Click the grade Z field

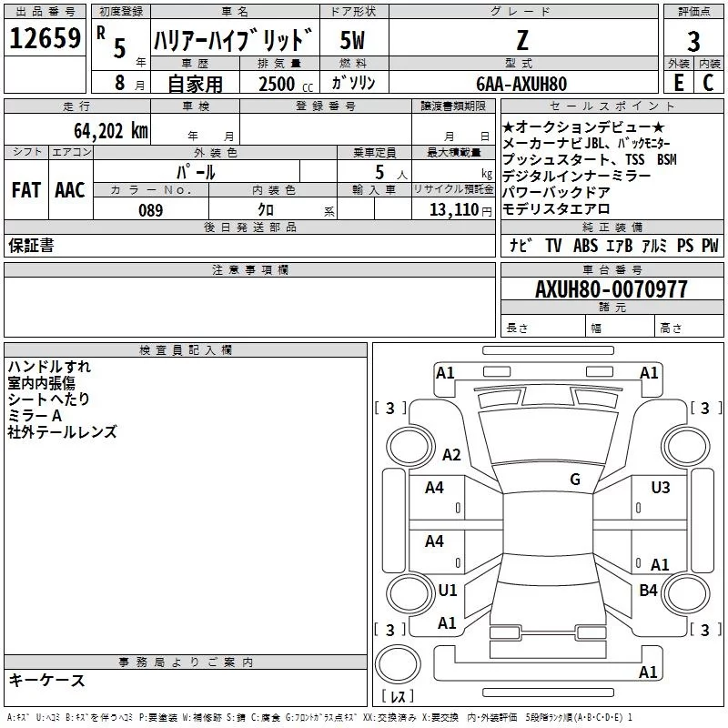(x=521, y=41)
